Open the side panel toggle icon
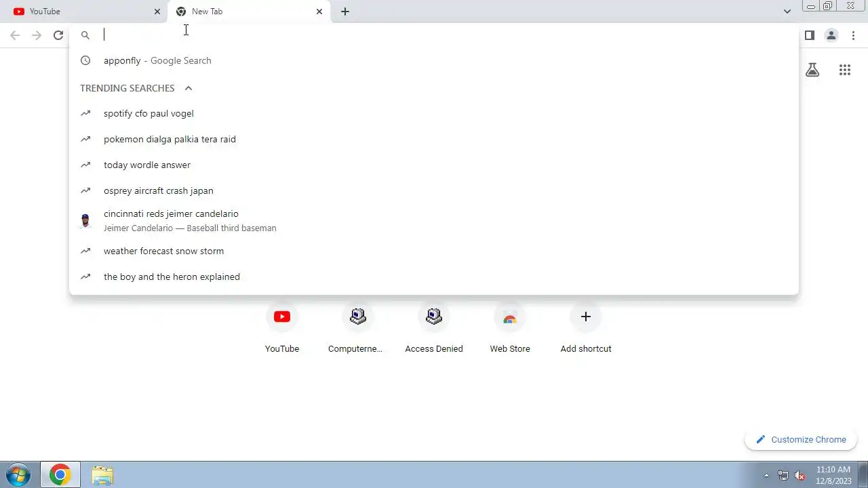868x488 pixels. [810, 35]
